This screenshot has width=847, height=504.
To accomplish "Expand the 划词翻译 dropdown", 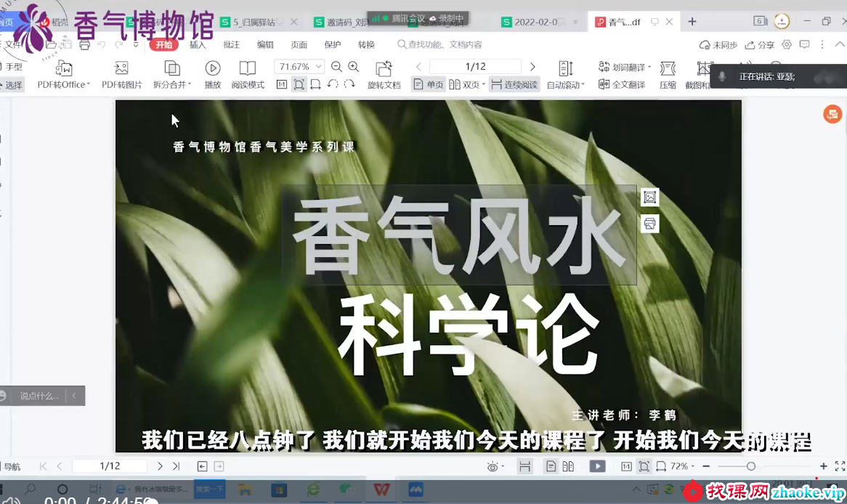I will (649, 67).
